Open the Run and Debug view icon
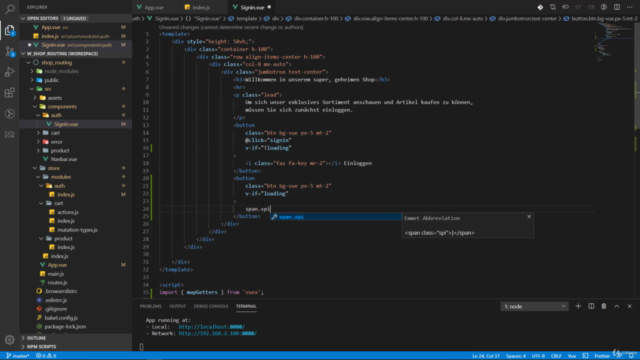 pos(9,72)
